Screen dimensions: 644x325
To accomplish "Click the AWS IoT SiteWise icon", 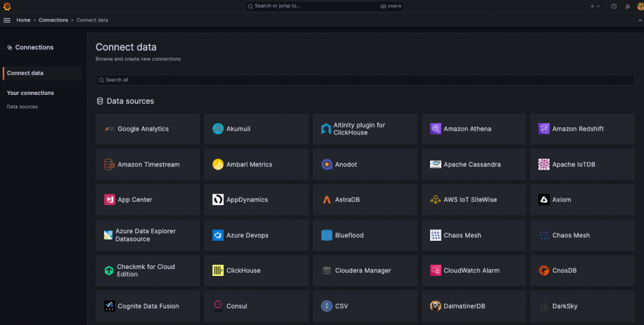I will tap(435, 200).
